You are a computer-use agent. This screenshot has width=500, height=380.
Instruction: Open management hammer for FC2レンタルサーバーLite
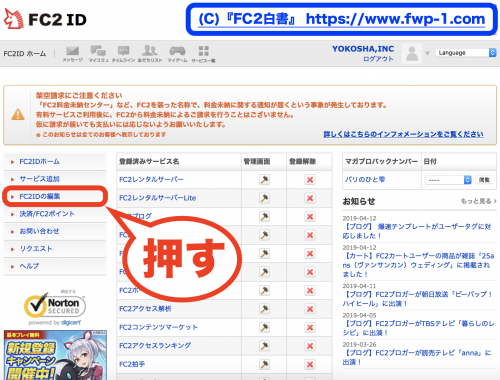[x=264, y=198]
